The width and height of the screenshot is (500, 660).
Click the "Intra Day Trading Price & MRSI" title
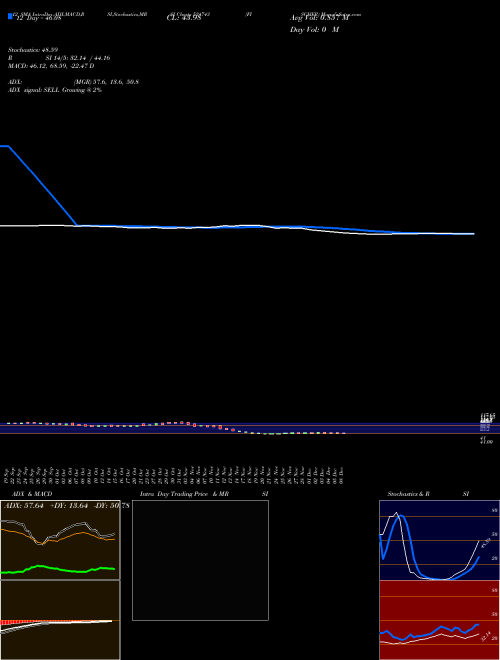pos(204,494)
